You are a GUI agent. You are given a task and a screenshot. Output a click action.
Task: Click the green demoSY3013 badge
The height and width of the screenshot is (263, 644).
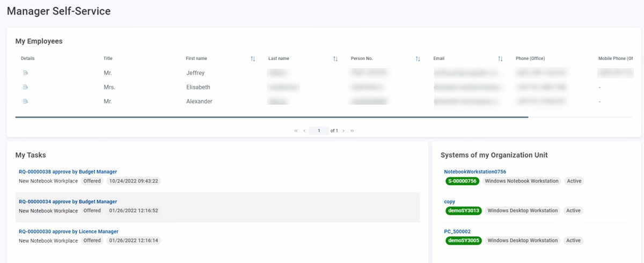tap(464, 210)
